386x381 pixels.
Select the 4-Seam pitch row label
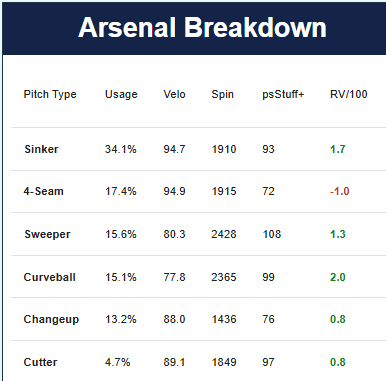coord(43,191)
